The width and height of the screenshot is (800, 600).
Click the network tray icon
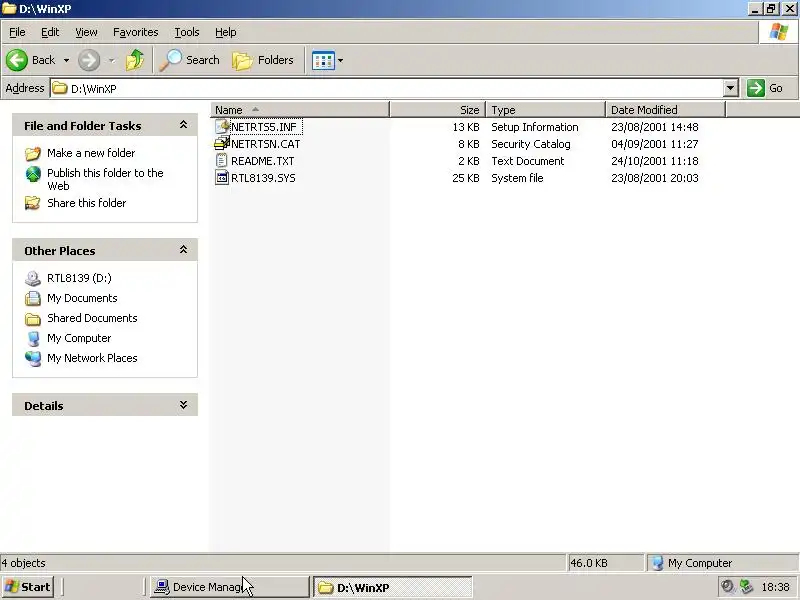746,587
